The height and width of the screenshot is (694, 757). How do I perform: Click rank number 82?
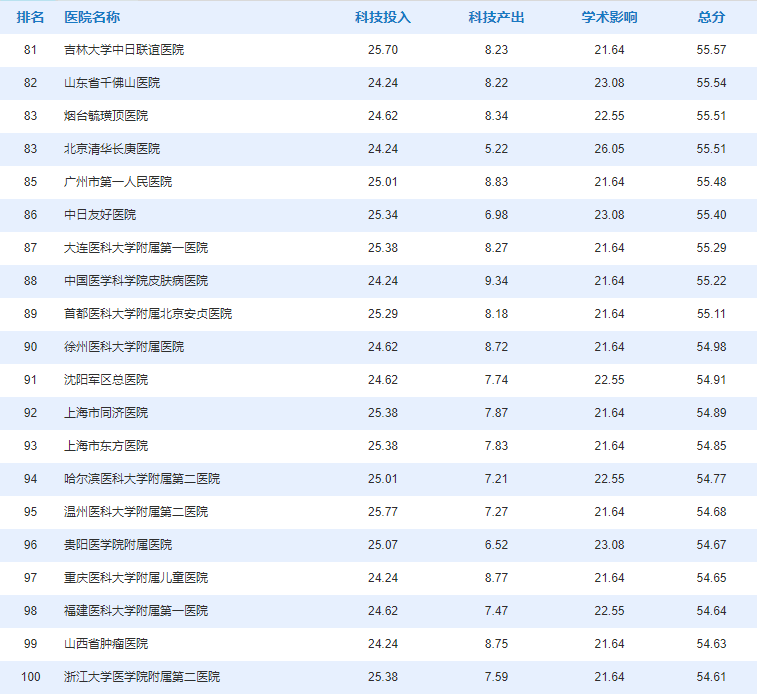click(30, 83)
